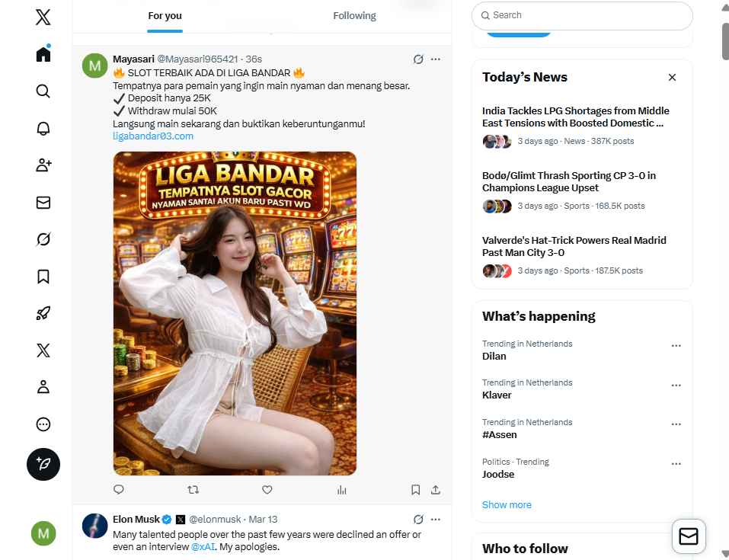Open Bookmarks in the left sidebar

coord(43,277)
